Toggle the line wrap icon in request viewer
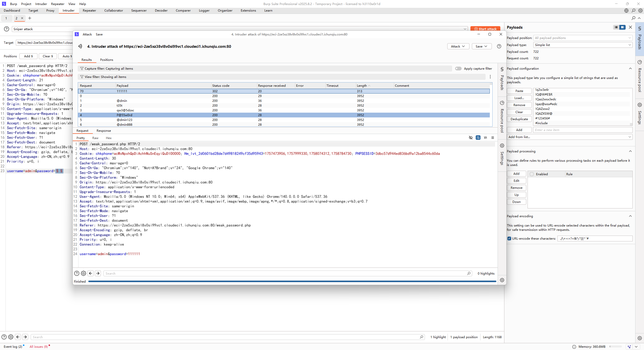 pos(478,138)
